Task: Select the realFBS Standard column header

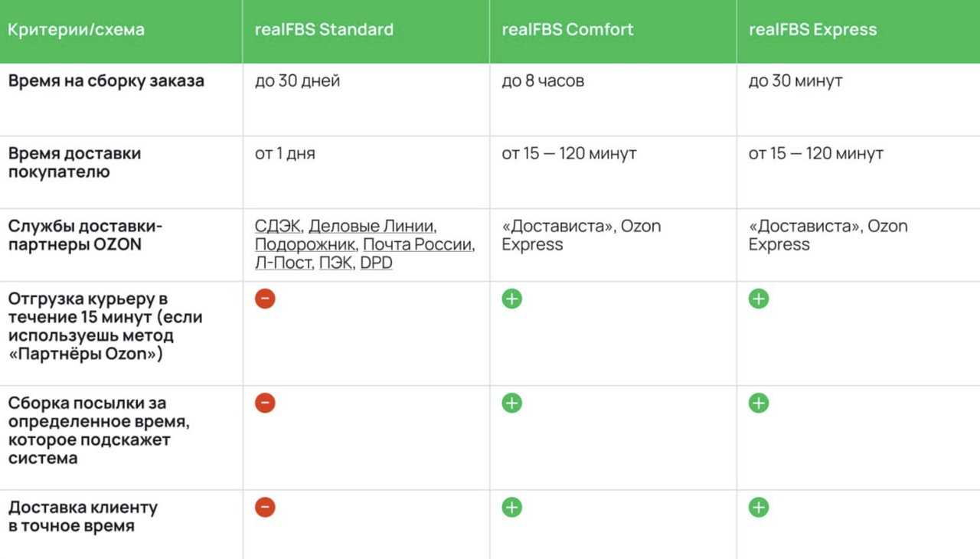Action: click(x=366, y=31)
